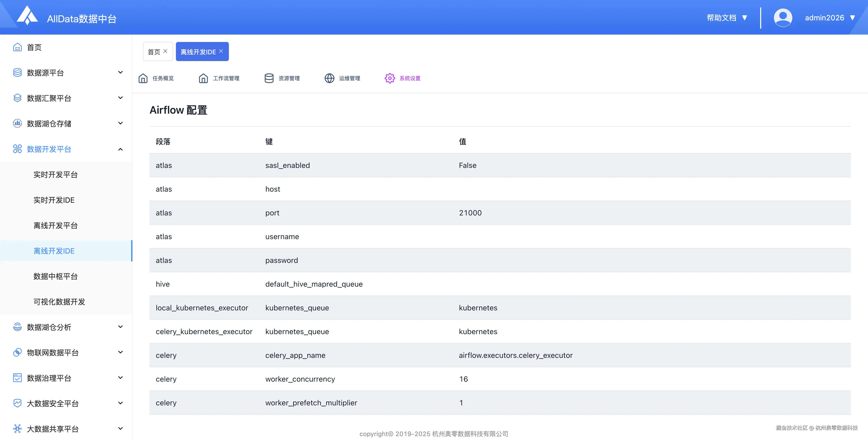Close the 首页 tab
This screenshot has height=441, width=868.
pyautogui.click(x=166, y=51)
